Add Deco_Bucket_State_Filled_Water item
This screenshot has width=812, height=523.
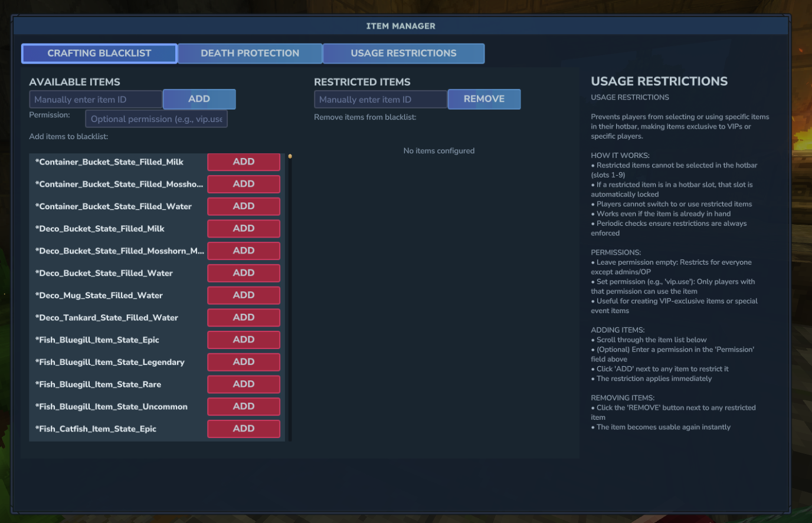coord(244,273)
